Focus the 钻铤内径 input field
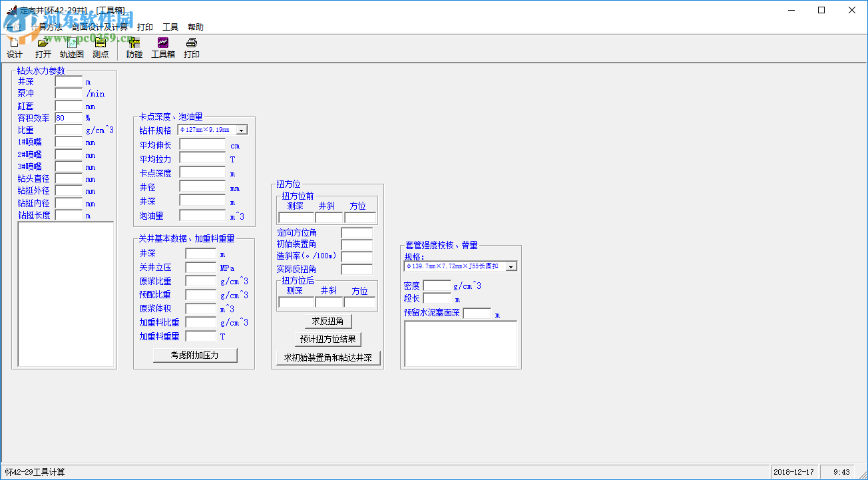Image resolution: width=868 pixels, height=480 pixels. click(x=69, y=203)
